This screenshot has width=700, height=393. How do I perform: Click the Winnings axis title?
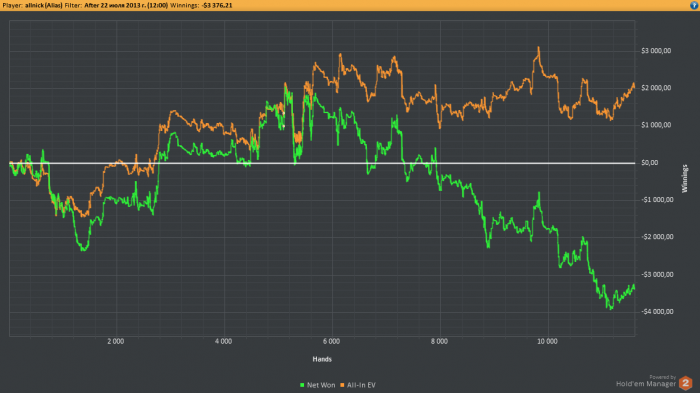pos(685,179)
